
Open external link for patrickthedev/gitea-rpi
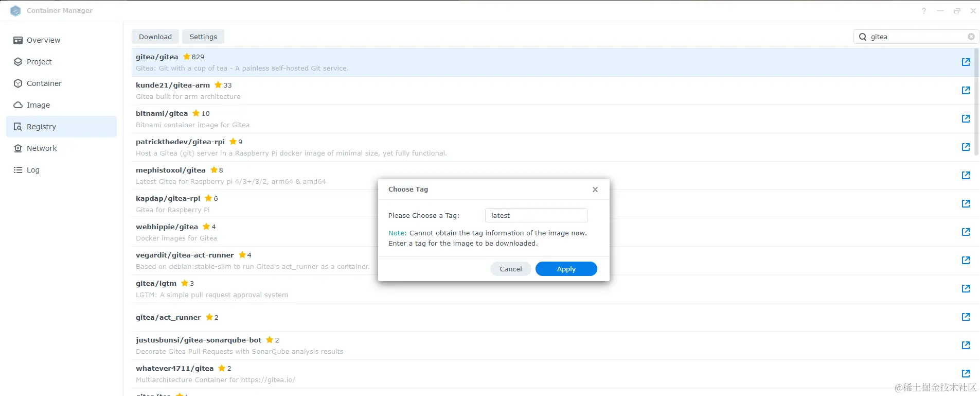click(966, 147)
